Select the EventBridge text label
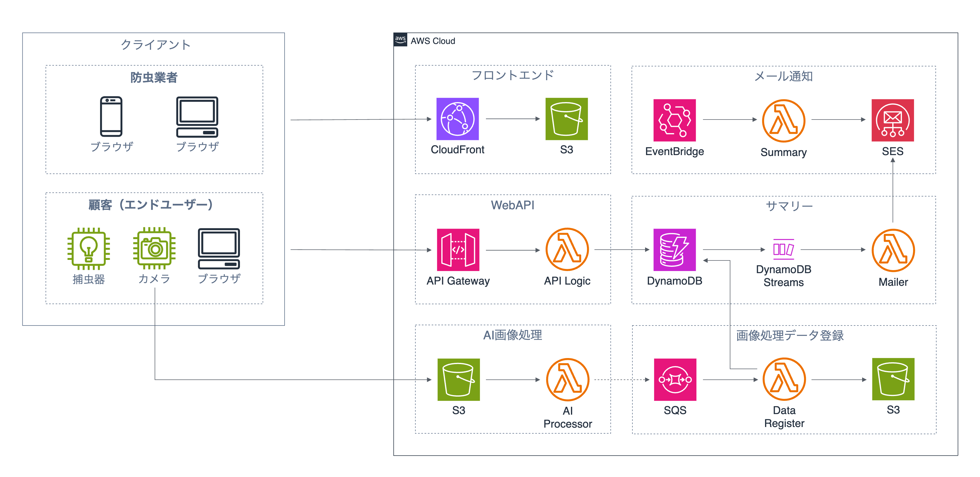Screen dimensions: 980x477 click(674, 151)
